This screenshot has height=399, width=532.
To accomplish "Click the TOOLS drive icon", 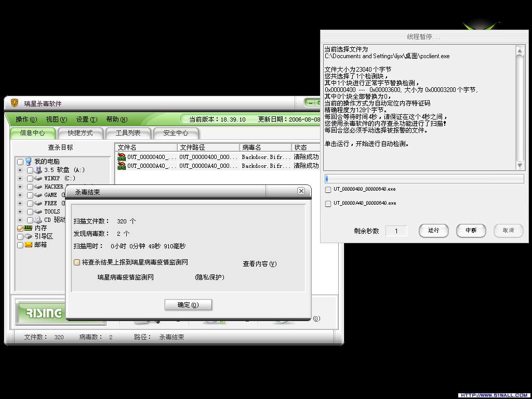I will click(38, 212).
